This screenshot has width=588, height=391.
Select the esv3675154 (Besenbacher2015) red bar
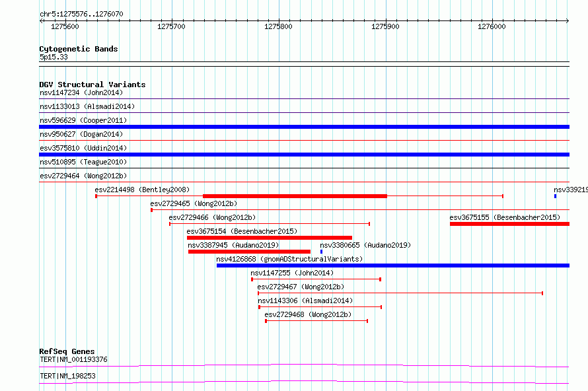(270, 238)
